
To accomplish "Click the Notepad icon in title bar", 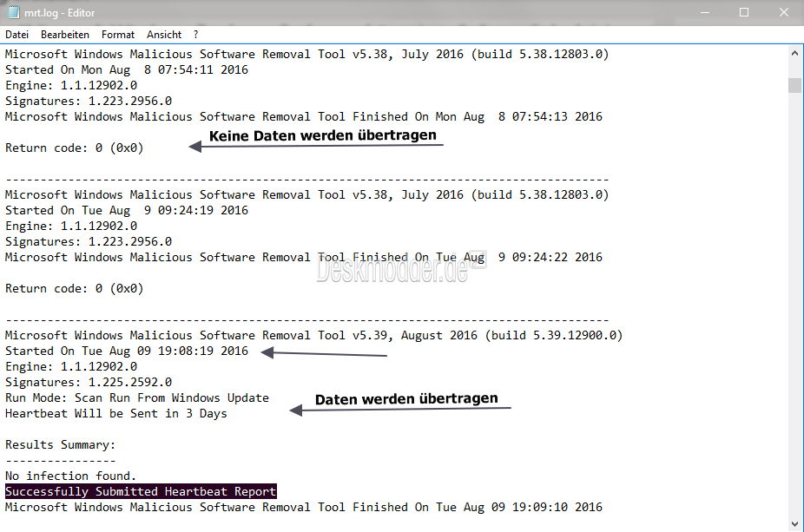I will click(13, 12).
